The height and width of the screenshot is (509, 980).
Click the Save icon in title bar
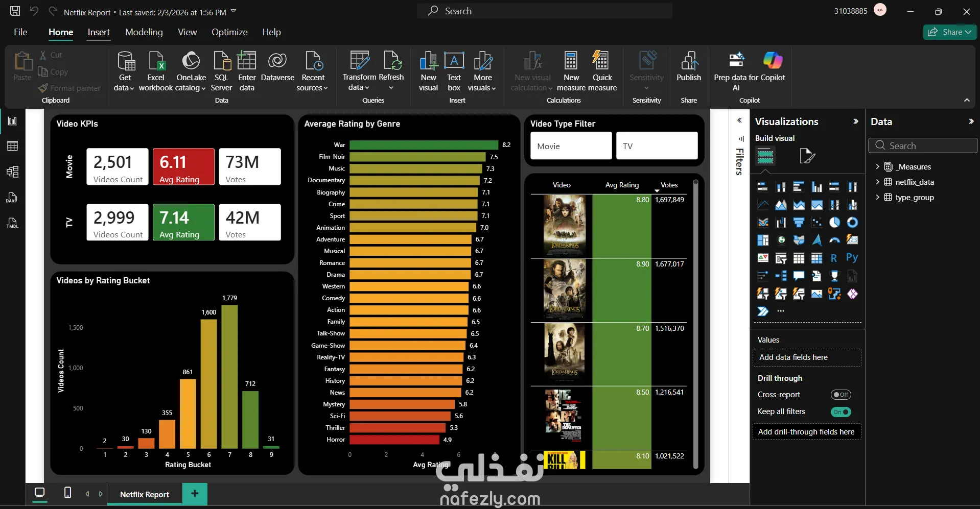(x=15, y=11)
